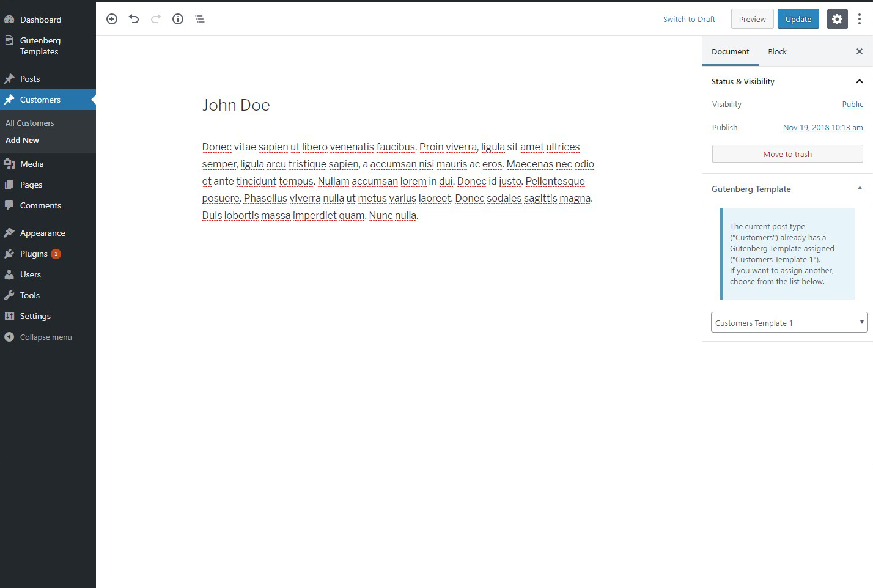The width and height of the screenshot is (873, 588).
Task: Click the Tools wrench icon
Action: (9, 295)
